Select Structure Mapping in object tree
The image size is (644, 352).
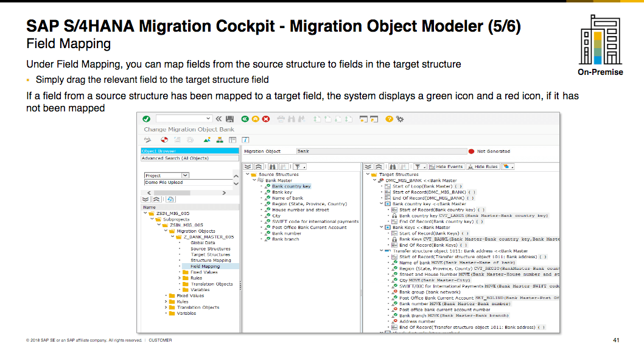click(x=211, y=261)
